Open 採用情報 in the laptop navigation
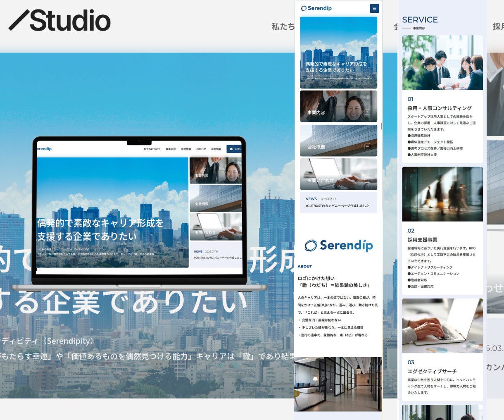504x420 pixels. pos(216,149)
